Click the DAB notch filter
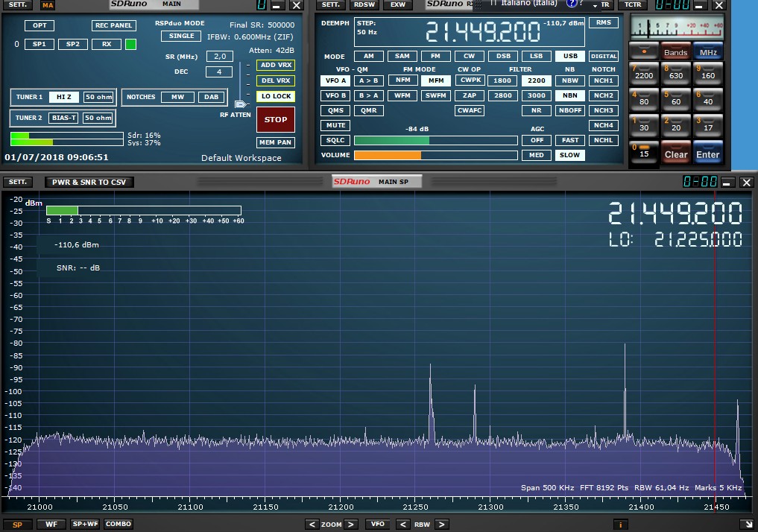 point(211,97)
